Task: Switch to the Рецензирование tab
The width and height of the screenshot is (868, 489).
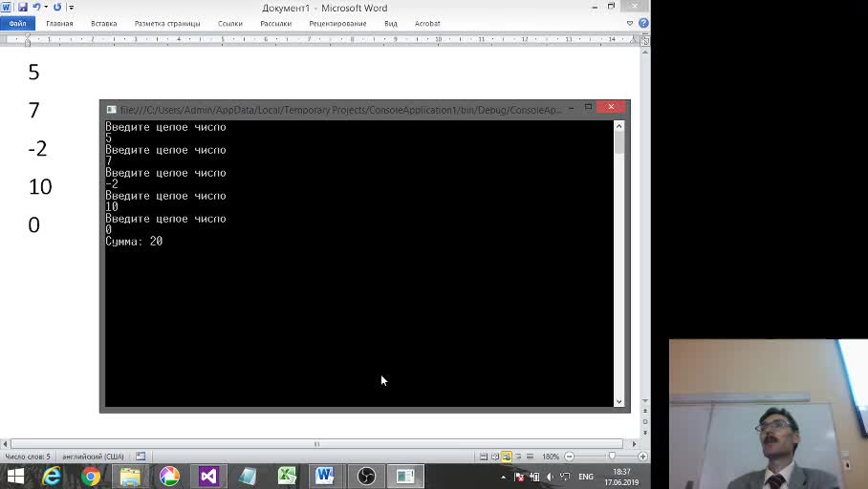Action: point(337,23)
